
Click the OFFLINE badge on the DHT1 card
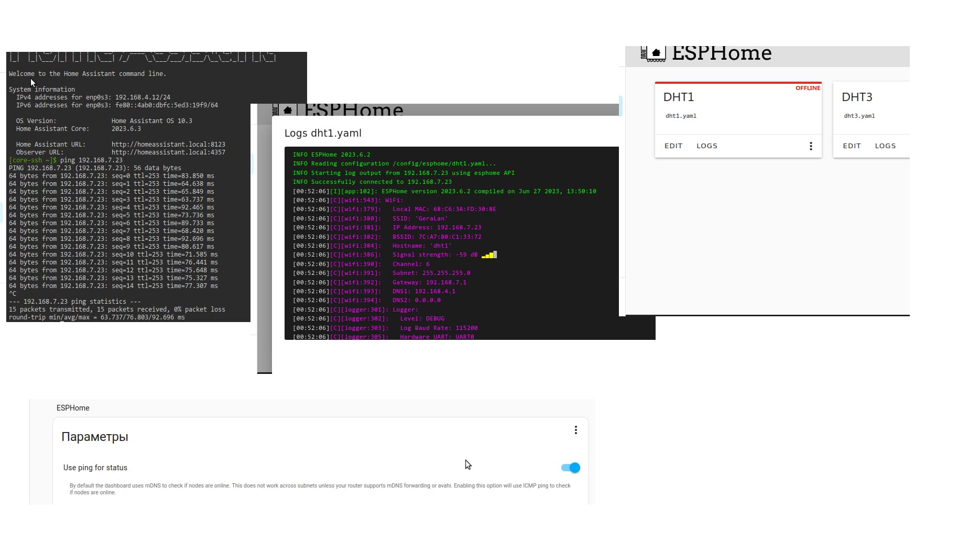click(x=808, y=88)
